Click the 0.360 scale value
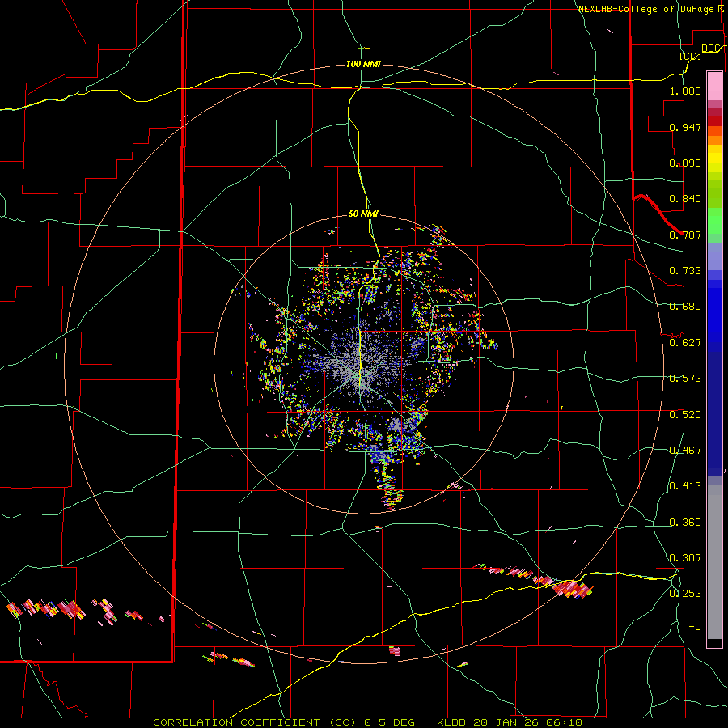The width and height of the screenshot is (728, 728). [685, 523]
